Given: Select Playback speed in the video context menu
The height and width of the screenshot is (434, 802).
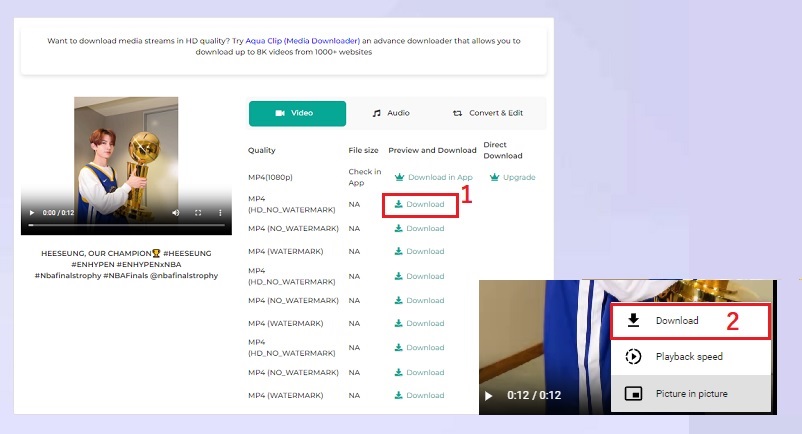Looking at the screenshot, I should point(690,357).
